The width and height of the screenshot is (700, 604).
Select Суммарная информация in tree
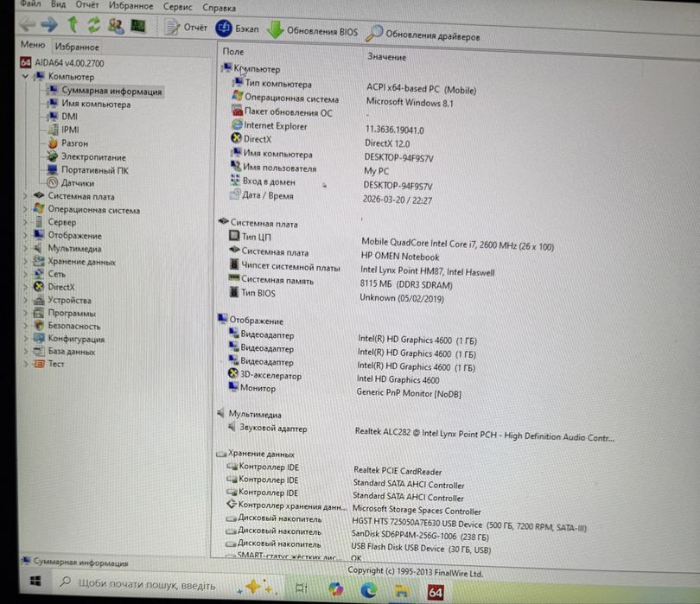(111, 91)
